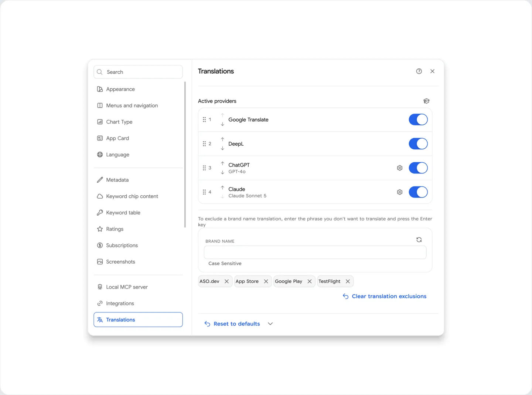Click Reset to defaults button
Viewport: 532px width, 395px height.
[x=232, y=324]
